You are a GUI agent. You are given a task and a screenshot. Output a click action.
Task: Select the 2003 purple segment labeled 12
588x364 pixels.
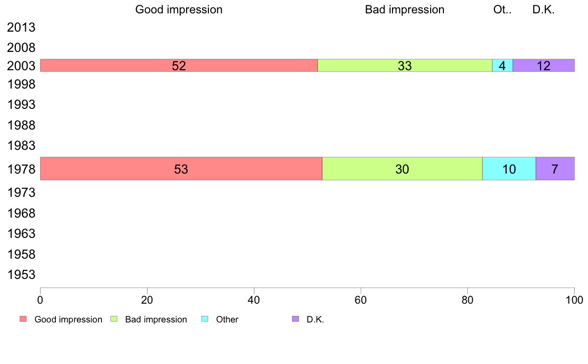click(x=544, y=65)
